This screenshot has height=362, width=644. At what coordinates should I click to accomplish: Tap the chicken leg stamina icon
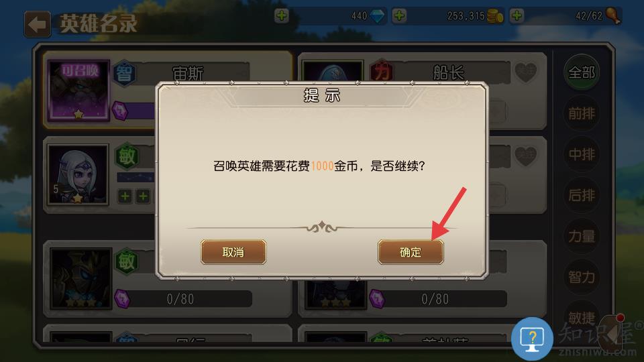point(613,16)
